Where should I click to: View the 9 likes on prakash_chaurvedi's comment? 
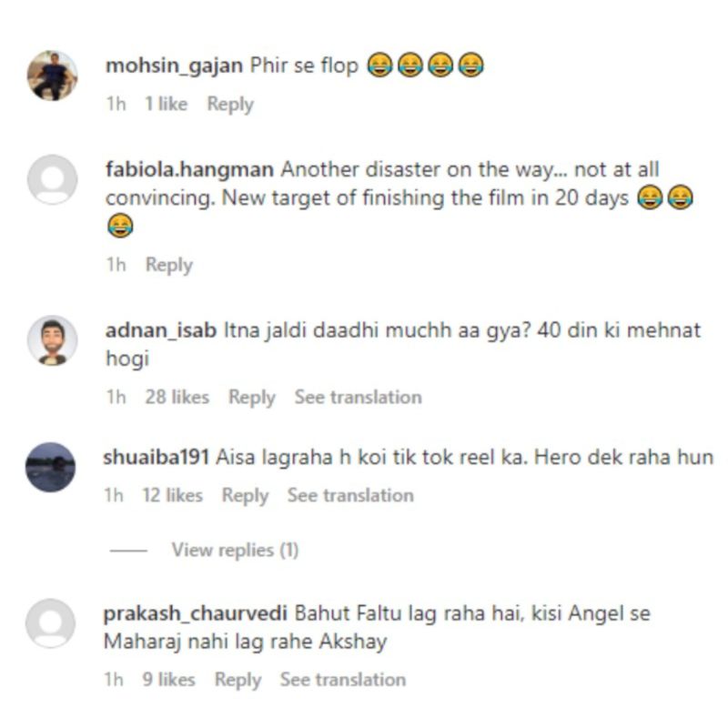pyautogui.click(x=168, y=680)
